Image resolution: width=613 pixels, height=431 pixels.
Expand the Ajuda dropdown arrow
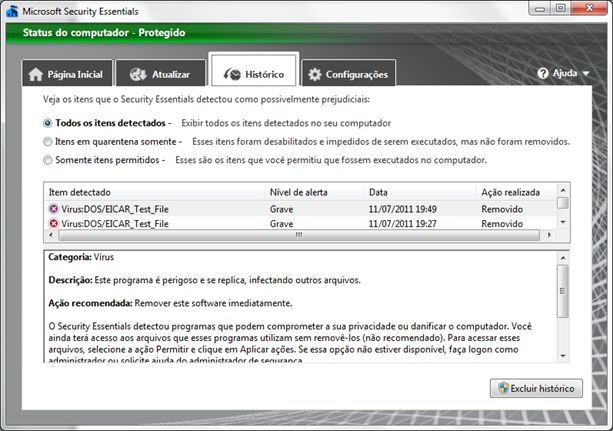(586, 74)
